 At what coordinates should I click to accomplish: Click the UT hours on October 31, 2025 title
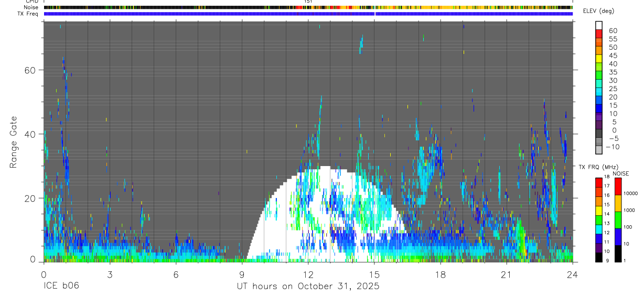tap(307, 287)
